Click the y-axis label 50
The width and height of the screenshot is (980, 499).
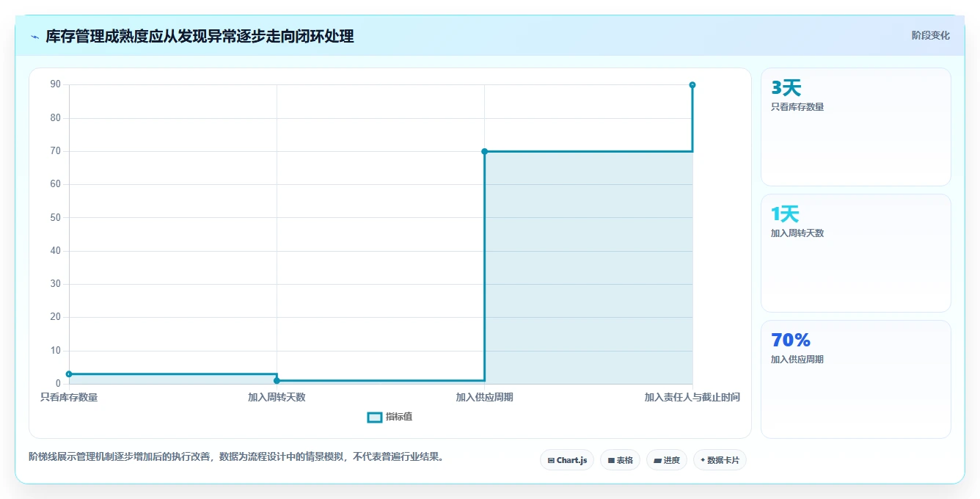[x=56, y=217]
